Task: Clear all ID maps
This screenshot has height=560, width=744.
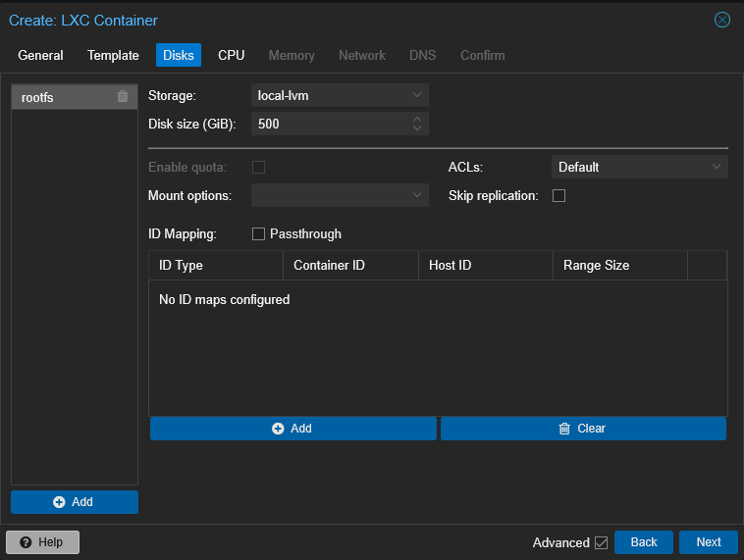Action: point(583,429)
